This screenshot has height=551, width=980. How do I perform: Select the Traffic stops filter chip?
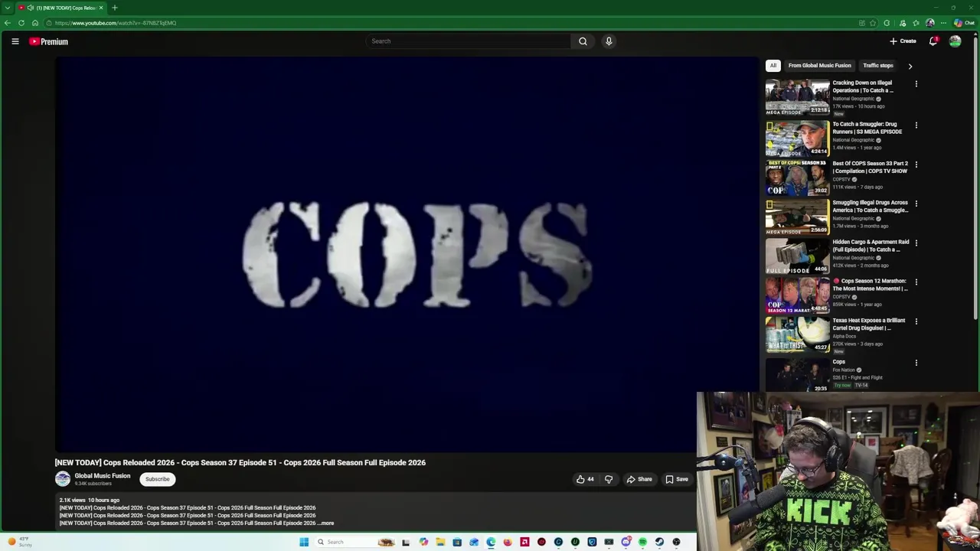coord(878,66)
